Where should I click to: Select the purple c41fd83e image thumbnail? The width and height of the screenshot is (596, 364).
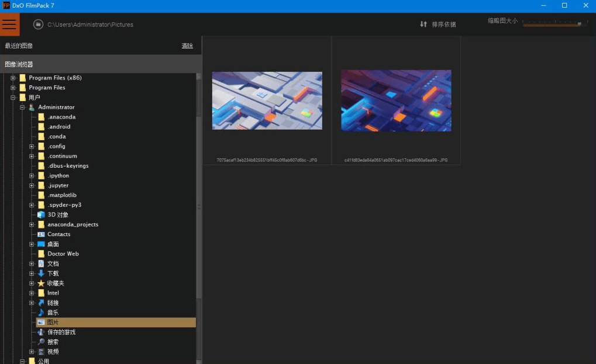396,100
